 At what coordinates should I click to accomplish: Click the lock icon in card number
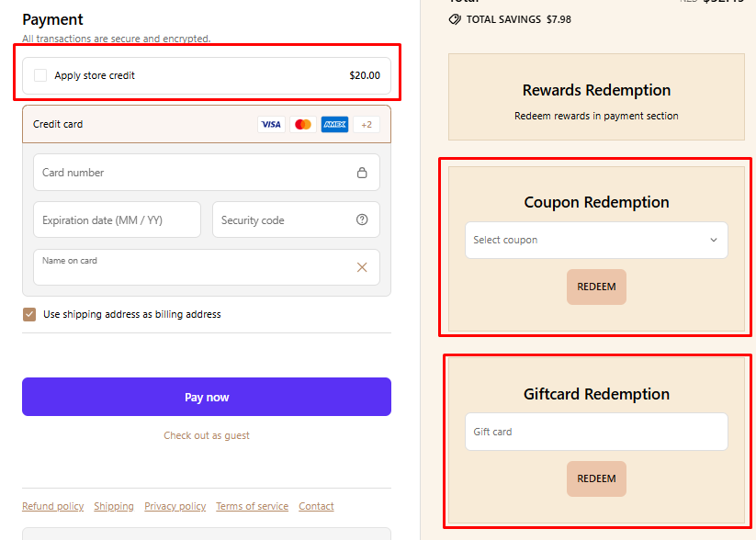point(362,173)
